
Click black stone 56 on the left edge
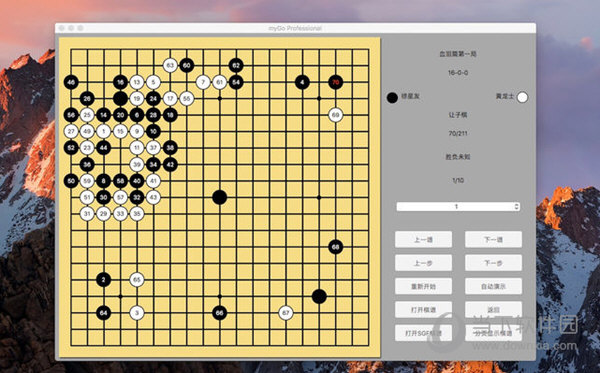71,115
